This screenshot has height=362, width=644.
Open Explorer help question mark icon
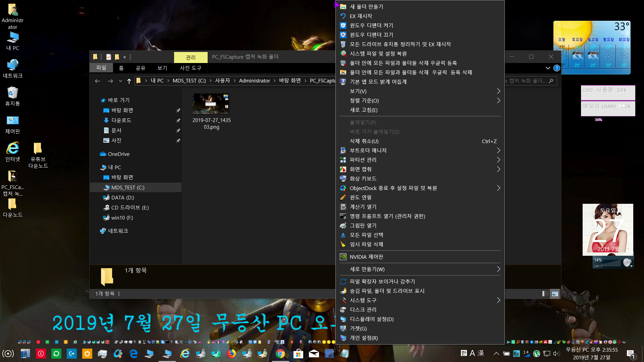coord(557,68)
